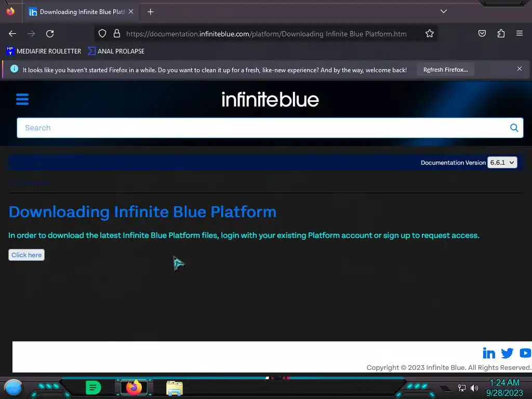532x399 pixels.
Task: Open the MEDIAFIRE ROULETTER bookmark
Action: pos(44,51)
